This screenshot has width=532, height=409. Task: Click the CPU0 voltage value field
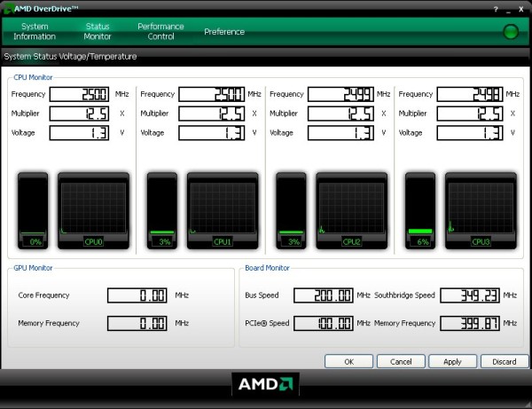[79, 133]
